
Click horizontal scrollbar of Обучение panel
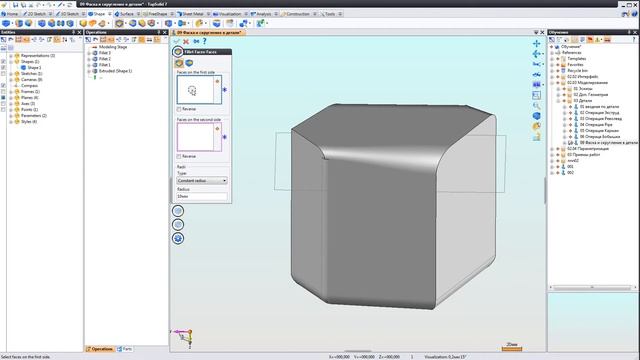click(592, 288)
